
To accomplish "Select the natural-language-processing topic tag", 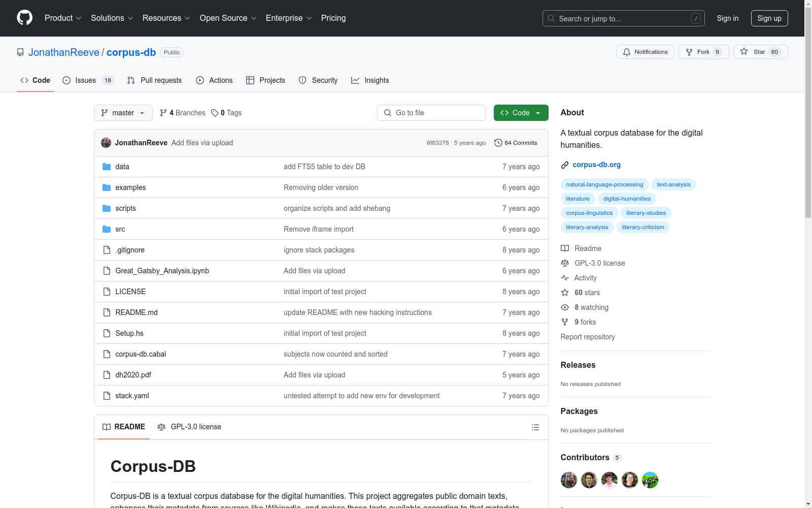I will [x=604, y=184].
